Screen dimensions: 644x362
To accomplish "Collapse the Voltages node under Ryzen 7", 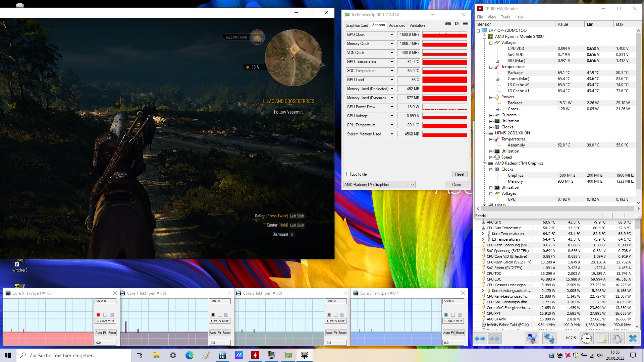I will [x=491, y=43].
